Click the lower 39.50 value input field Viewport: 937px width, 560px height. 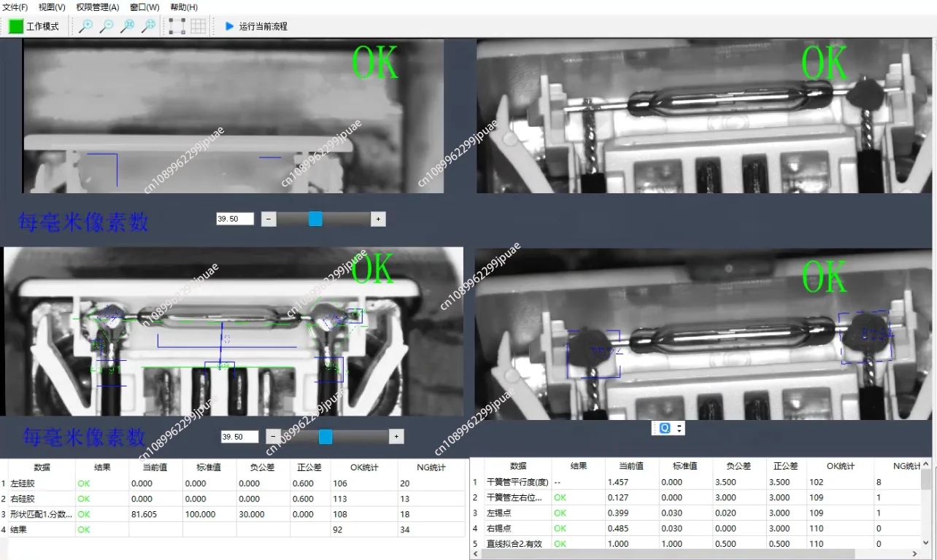tap(240, 437)
